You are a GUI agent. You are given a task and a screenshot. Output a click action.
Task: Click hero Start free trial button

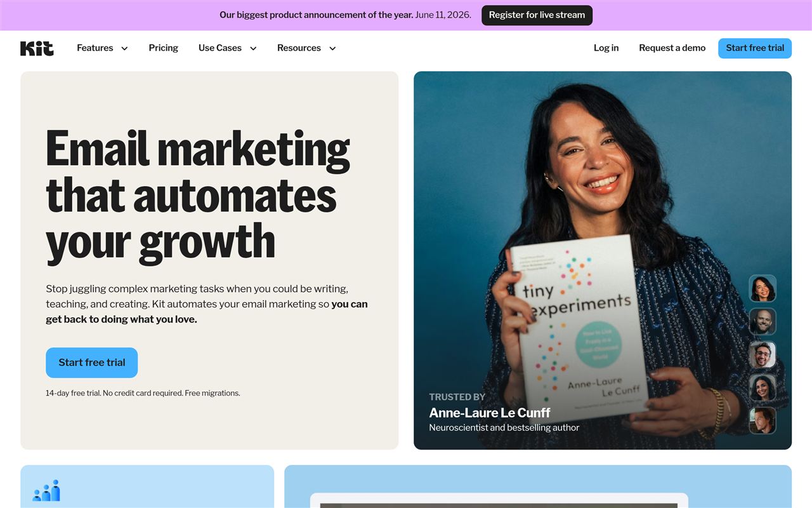pos(91,363)
